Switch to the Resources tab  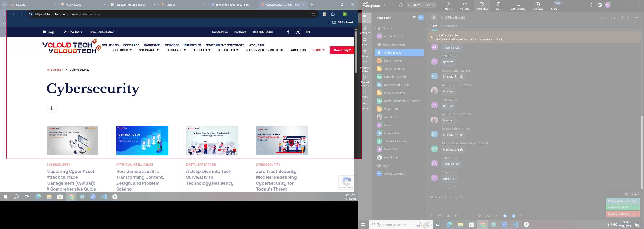point(449,26)
